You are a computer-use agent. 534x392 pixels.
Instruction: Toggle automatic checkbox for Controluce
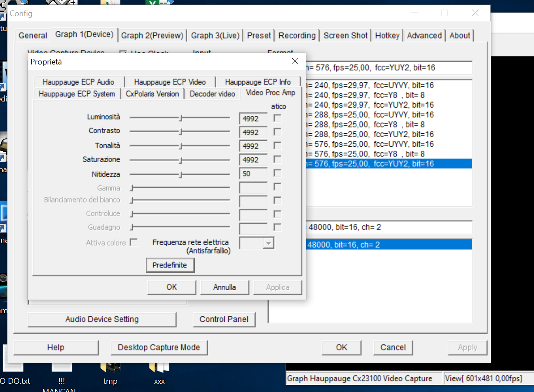[277, 214]
